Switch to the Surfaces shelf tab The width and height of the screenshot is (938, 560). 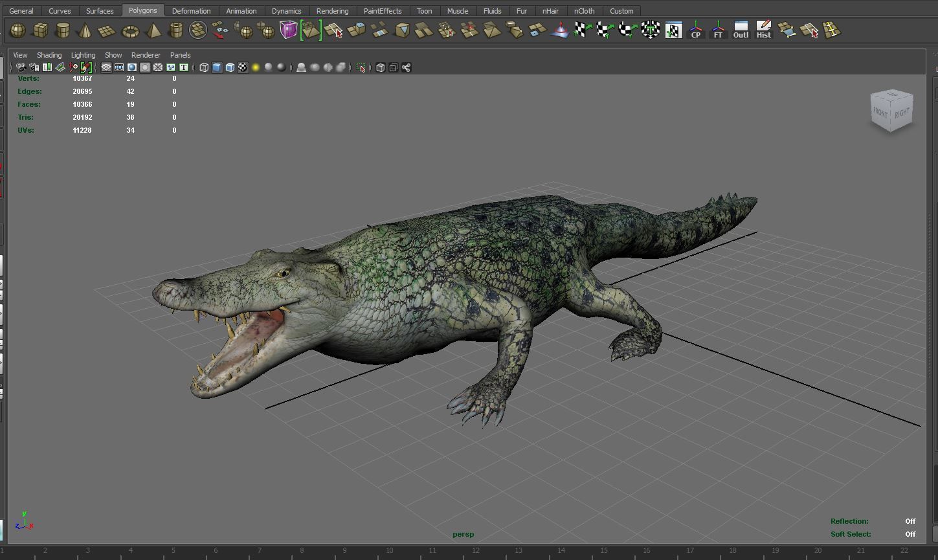(100, 11)
